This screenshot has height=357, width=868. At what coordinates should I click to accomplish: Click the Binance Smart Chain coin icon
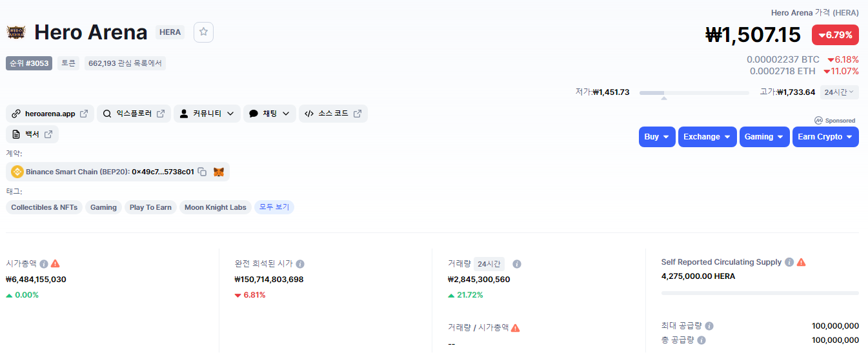(x=17, y=172)
